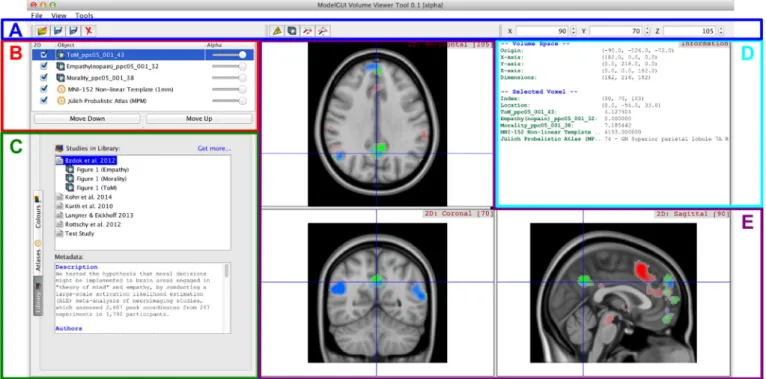The image size is (766, 379).
Task: Select the Test Study entry
Action: (x=80, y=233)
